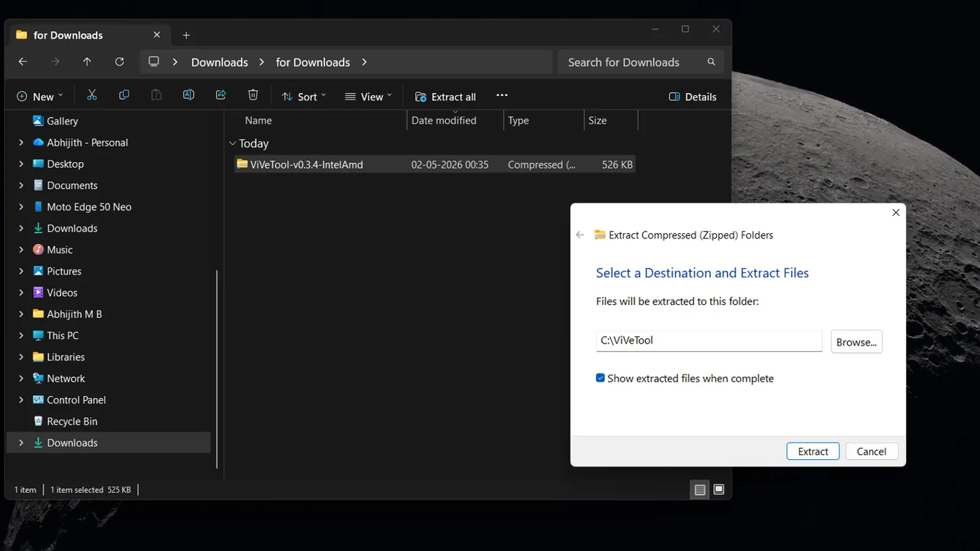Click the search magnifier icon
Image resolution: width=980 pixels, height=551 pixels.
(711, 62)
